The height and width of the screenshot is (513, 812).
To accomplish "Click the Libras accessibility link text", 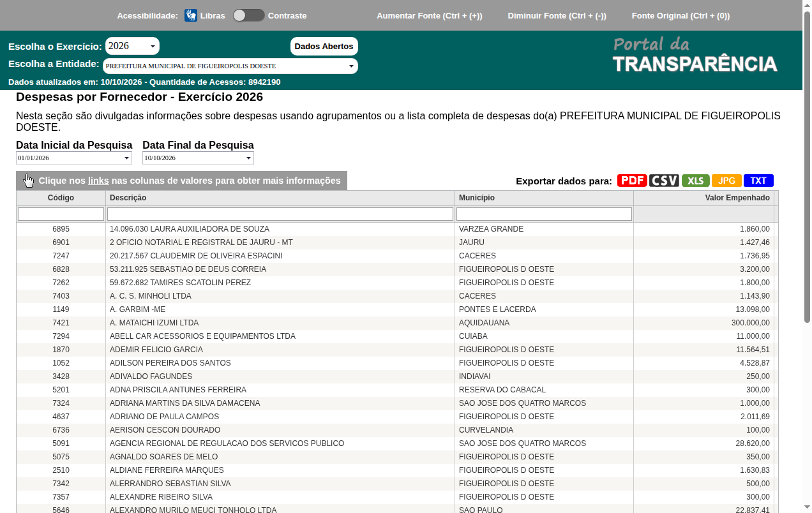I will pos(213,15).
